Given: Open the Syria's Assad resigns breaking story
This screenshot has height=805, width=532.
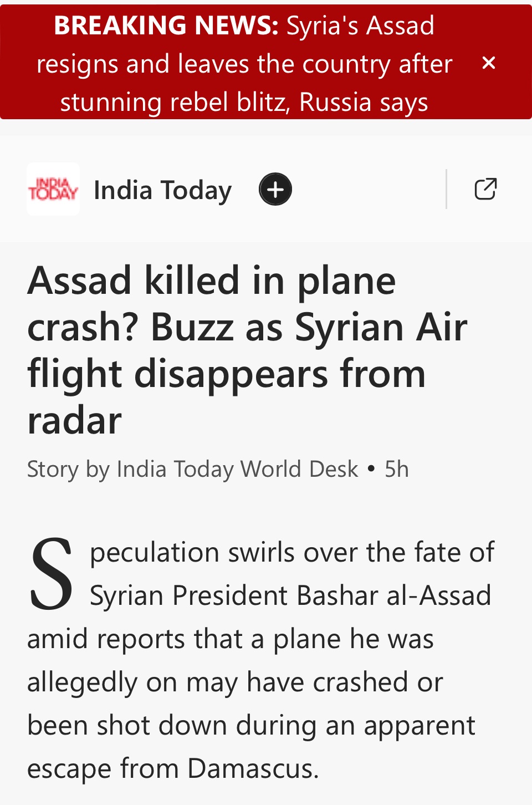Looking at the screenshot, I should point(244,63).
